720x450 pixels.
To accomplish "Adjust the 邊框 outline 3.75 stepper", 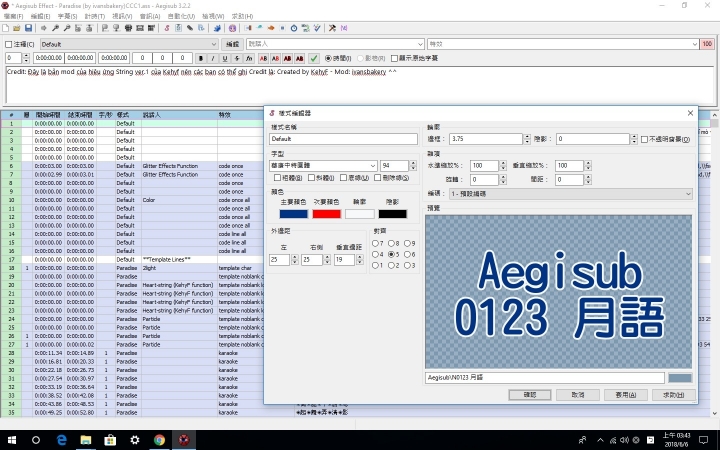I will coord(527,139).
